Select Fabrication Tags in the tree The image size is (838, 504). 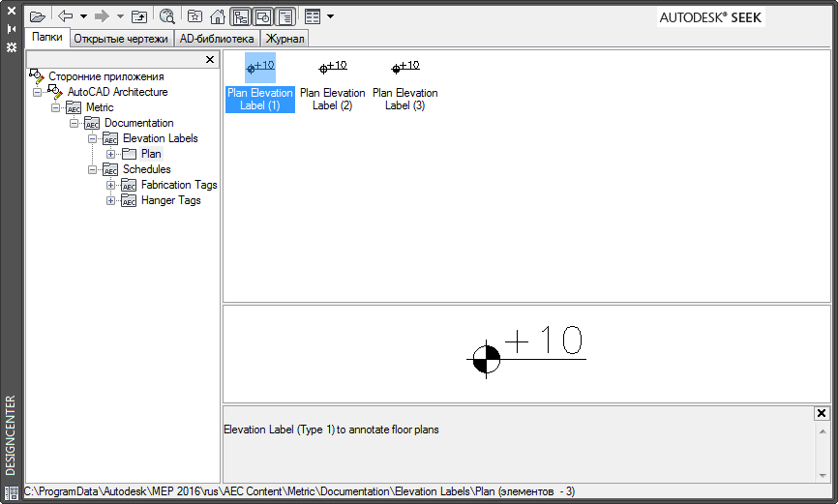[179, 185]
